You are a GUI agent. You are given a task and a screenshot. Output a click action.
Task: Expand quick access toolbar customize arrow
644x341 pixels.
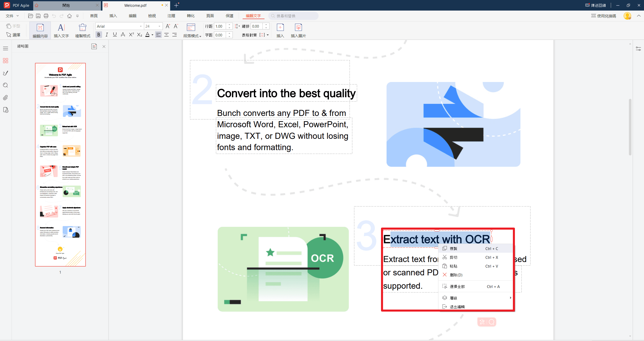coord(78,16)
